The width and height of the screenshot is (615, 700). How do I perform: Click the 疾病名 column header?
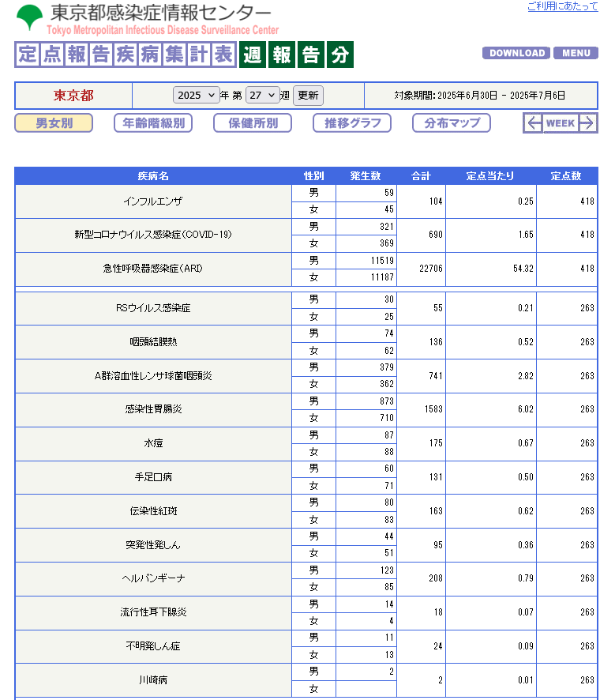(x=153, y=176)
